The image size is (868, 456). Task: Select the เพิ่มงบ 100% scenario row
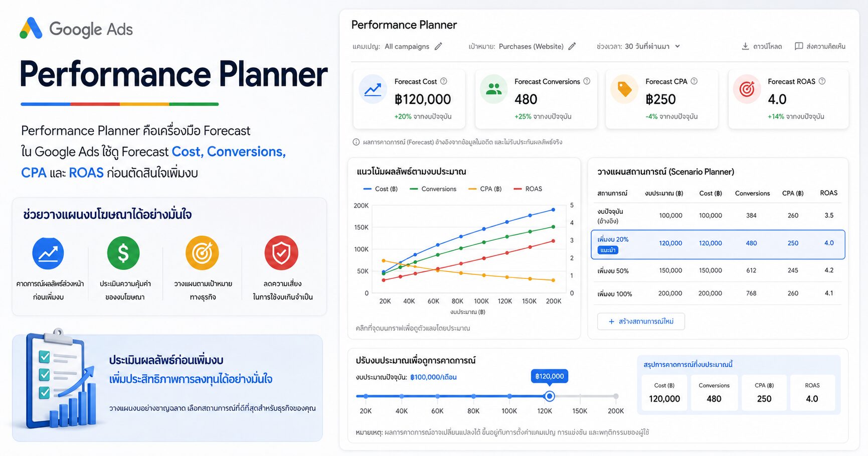pyautogui.click(x=718, y=293)
